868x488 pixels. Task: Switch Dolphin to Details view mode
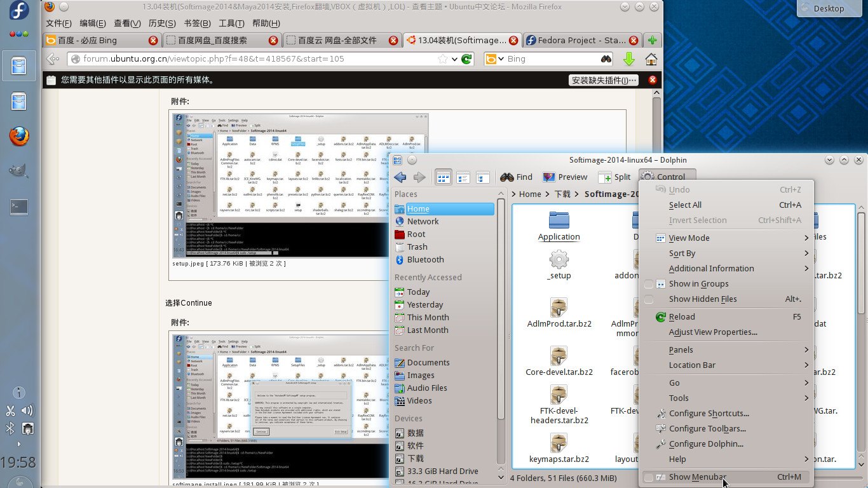point(483,177)
